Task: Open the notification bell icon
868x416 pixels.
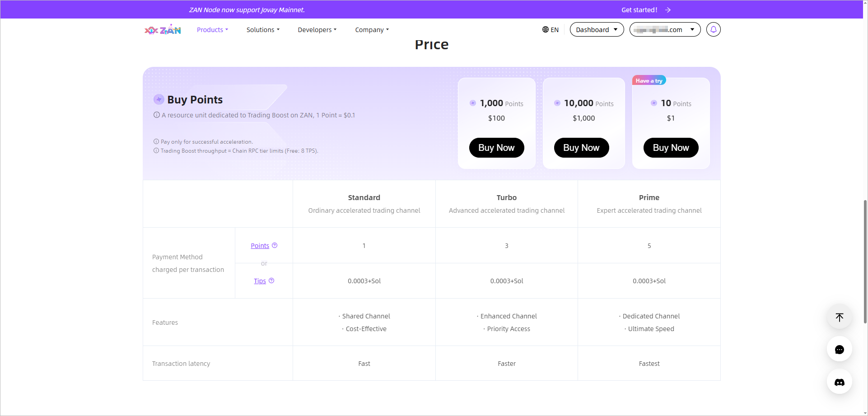Action: 713,29
